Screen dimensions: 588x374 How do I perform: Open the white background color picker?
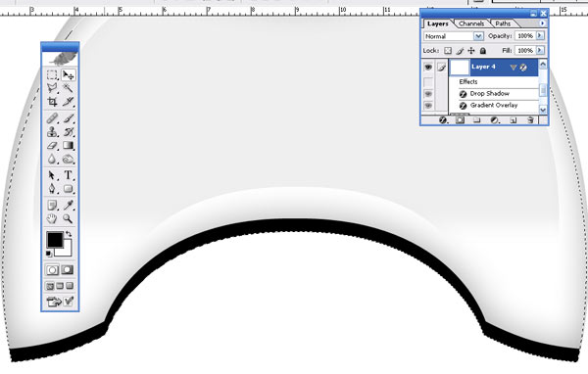pos(67,252)
